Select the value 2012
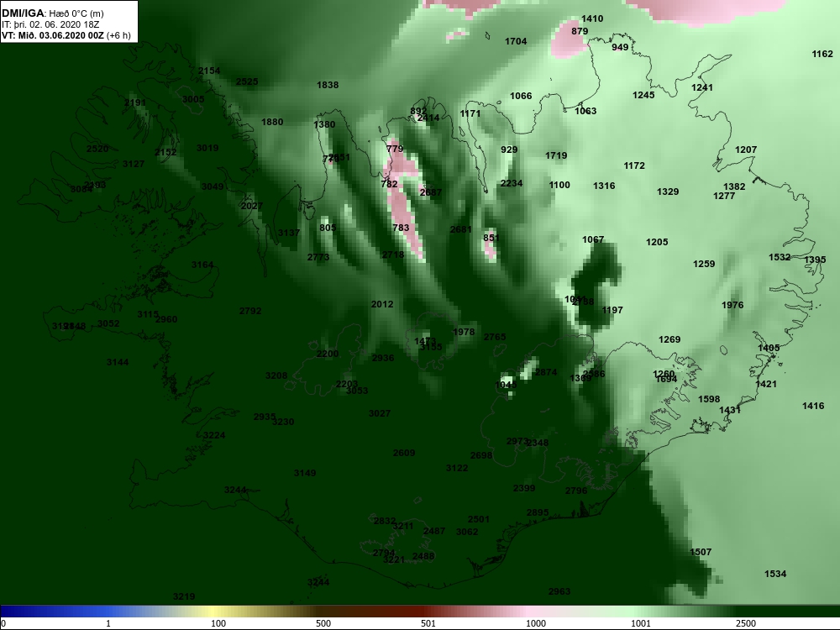This screenshot has height=630, width=840. point(382,304)
